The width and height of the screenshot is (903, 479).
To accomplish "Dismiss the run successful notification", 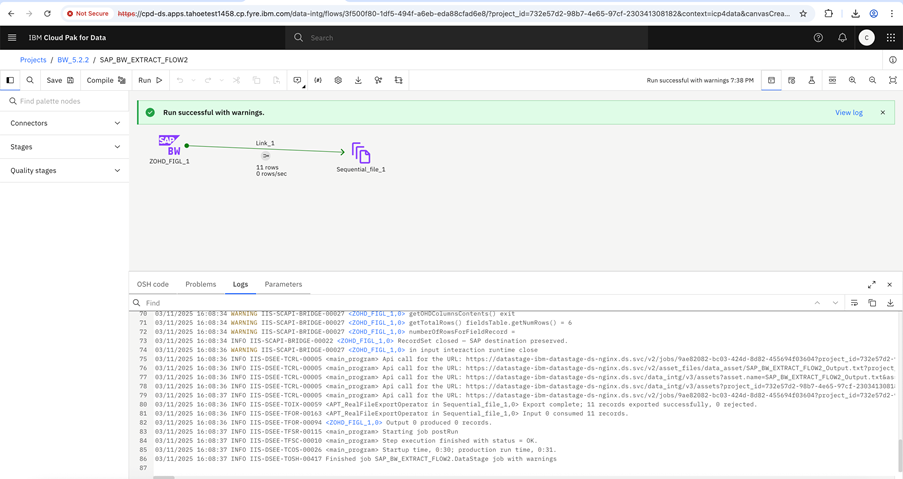I will click(882, 113).
